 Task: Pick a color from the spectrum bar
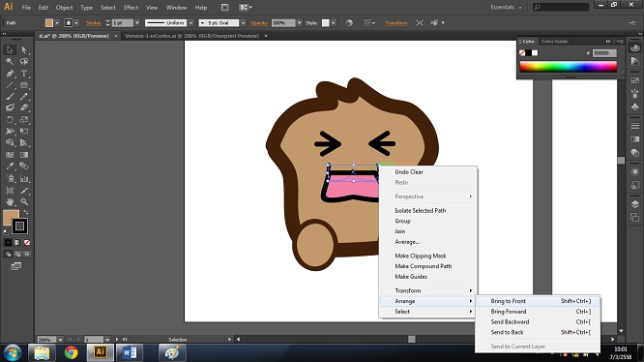click(568, 67)
